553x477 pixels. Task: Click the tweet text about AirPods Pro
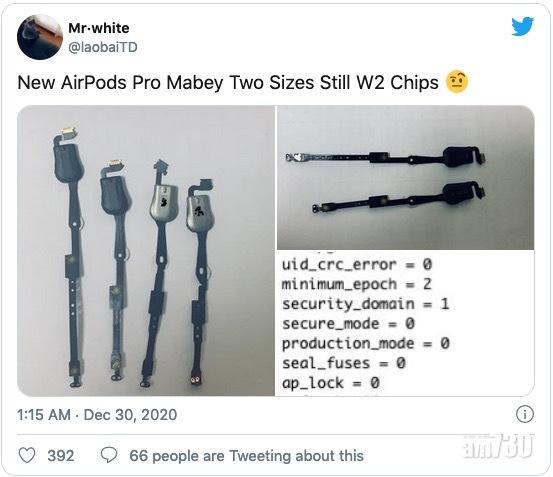(228, 82)
